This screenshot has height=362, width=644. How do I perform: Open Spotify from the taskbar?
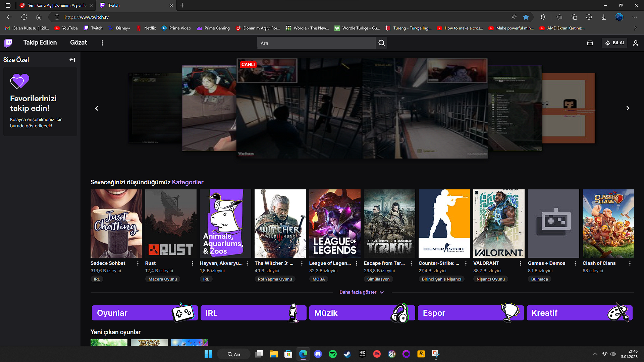[333, 354]
